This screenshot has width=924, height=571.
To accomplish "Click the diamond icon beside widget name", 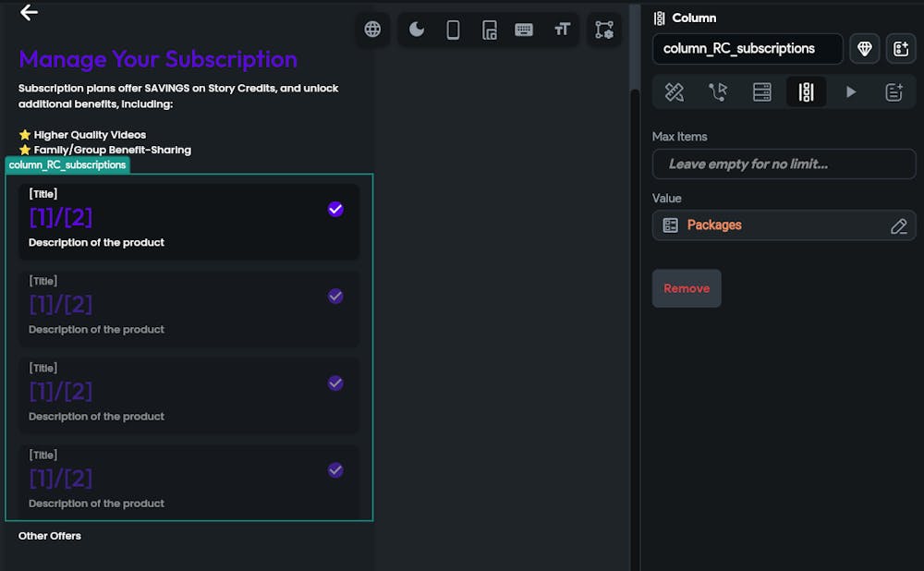I will click(865, 49).
